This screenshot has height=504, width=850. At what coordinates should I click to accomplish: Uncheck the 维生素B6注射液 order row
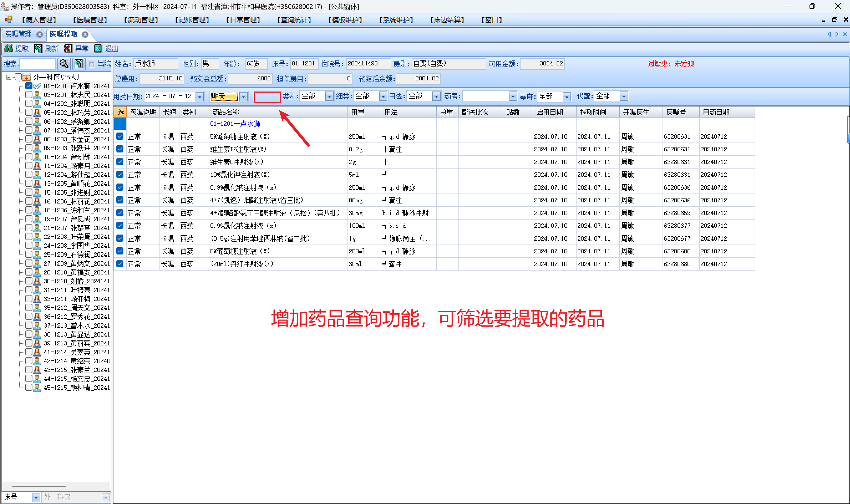pyautogui.click(x=120, y=149)
